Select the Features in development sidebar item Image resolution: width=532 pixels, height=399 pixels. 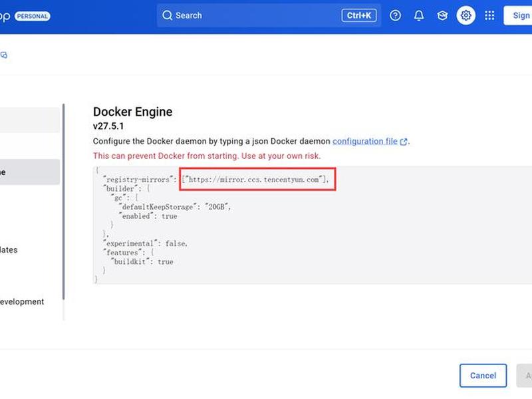point(29,302)
